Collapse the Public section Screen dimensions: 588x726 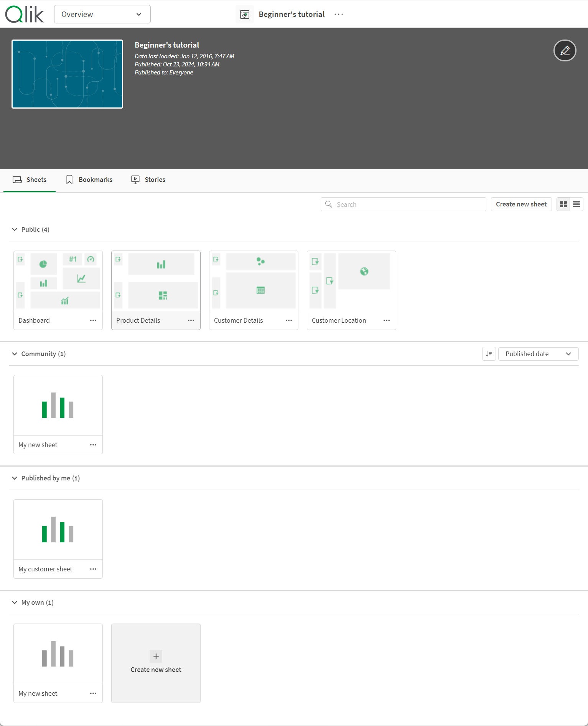15,229
